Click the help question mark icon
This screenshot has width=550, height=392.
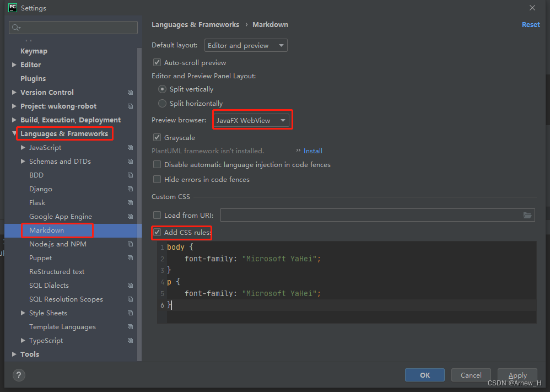tap(18, 375)
